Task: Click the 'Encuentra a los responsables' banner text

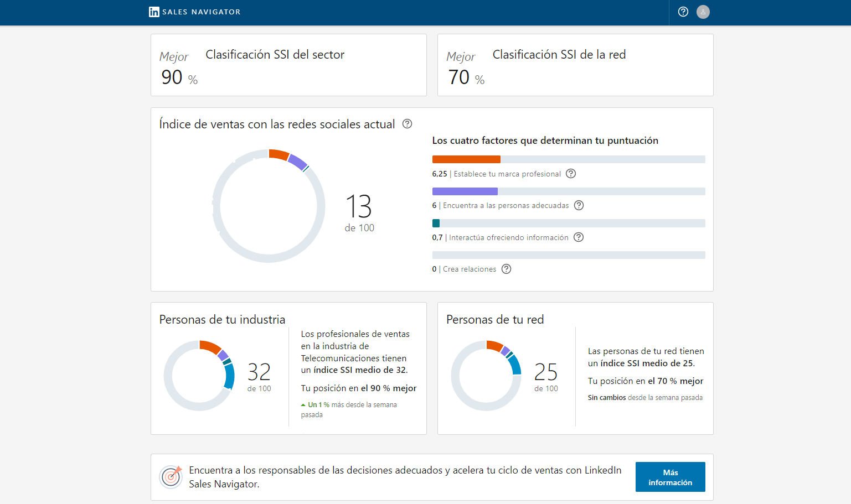Action: click(x=405, y=477)
